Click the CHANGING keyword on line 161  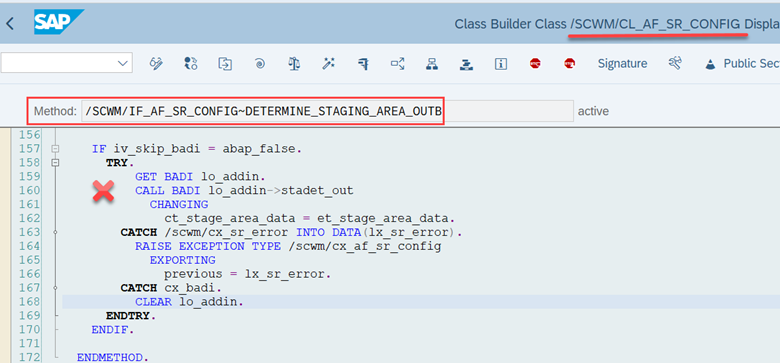pos(179,204)
